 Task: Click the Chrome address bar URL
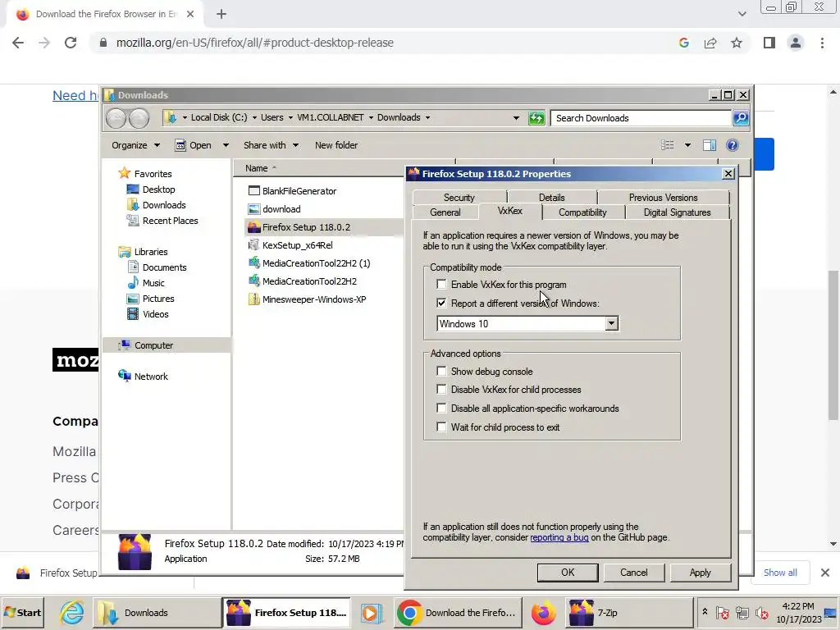click(x=255, y=43)
